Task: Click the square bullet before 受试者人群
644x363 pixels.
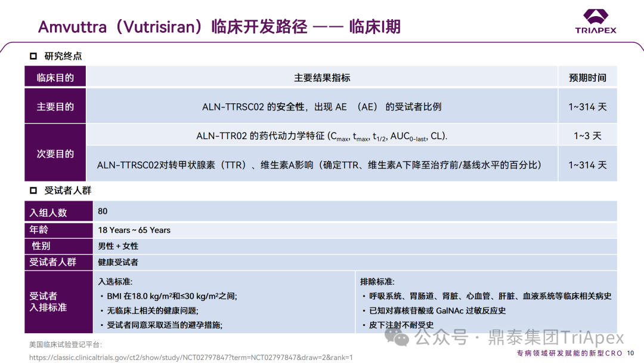Action: pos(33,190)
